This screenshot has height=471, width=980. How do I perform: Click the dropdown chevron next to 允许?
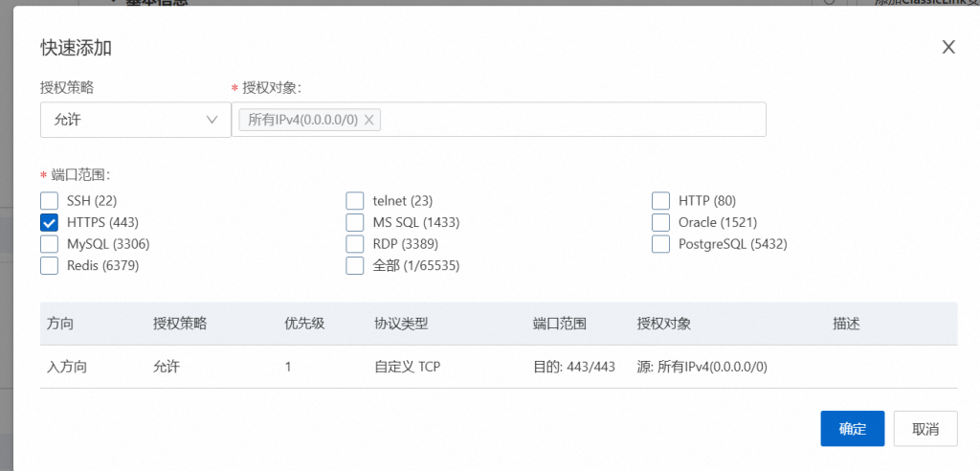pyautogui.click(x=212, y=120)
